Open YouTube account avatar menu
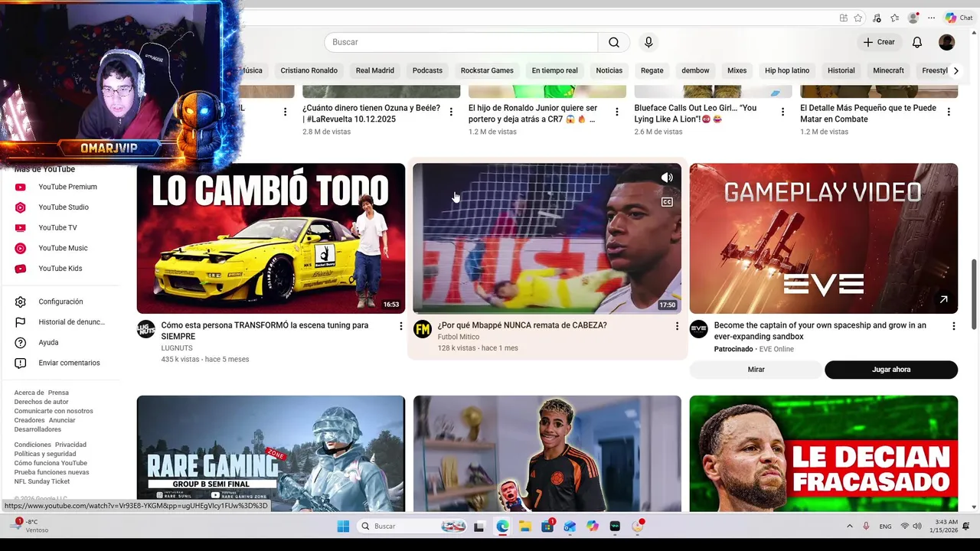The width and height of the screenshot is (980, 551). pos(947,42)
